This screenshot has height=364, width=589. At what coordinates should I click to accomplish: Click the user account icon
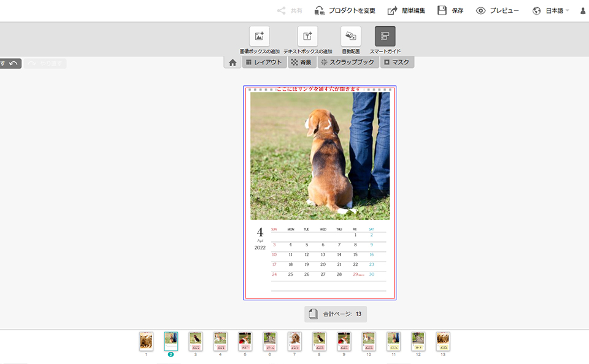(583, 10)
